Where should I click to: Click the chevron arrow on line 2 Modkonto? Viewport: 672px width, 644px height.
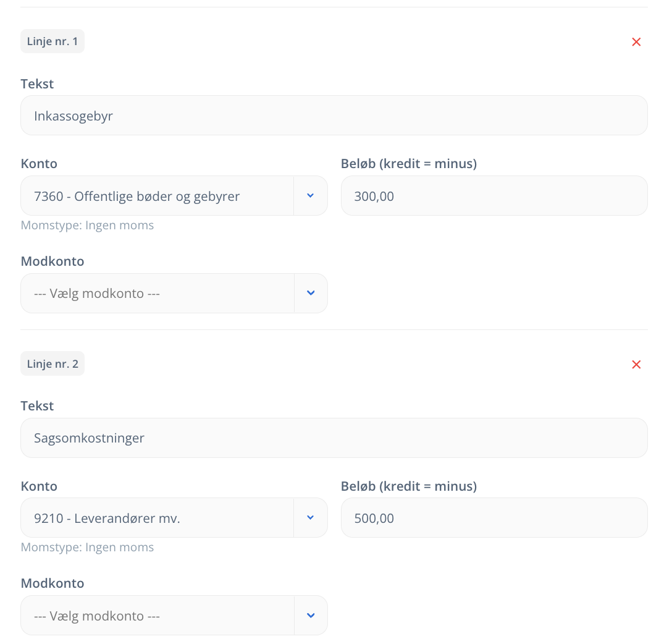311,616
